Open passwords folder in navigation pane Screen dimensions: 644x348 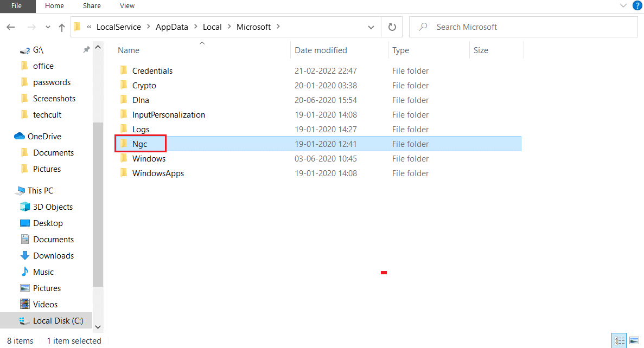point(52,82)
